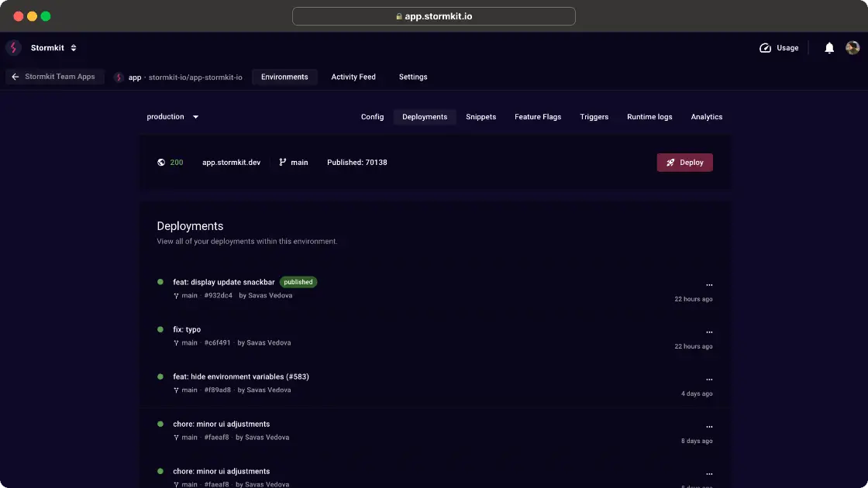Click the published badge
The image size is (868, 488).
click(x=298, y=282)
